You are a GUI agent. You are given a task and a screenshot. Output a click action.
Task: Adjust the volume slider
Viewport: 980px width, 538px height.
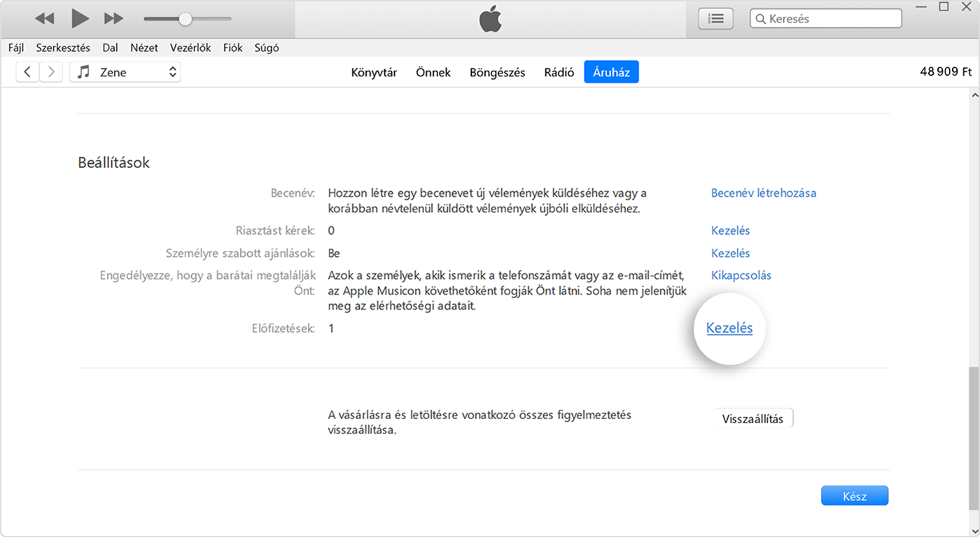(x=184, y=18)
